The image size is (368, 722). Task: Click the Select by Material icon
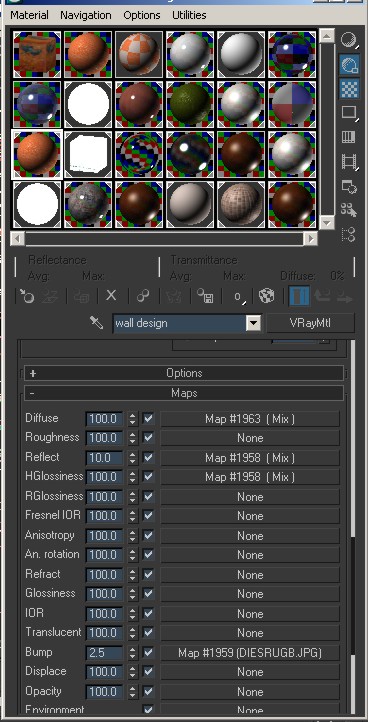pos(349,210)
